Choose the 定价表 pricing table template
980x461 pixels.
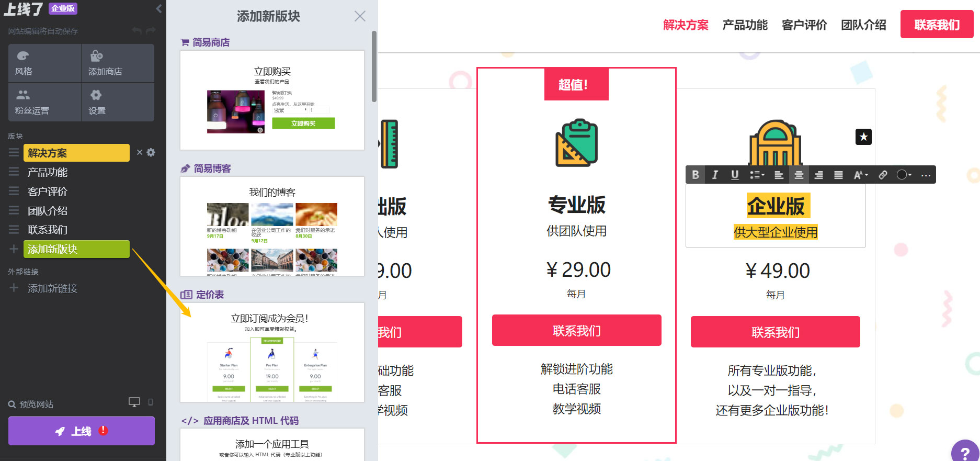click(272, 352)
